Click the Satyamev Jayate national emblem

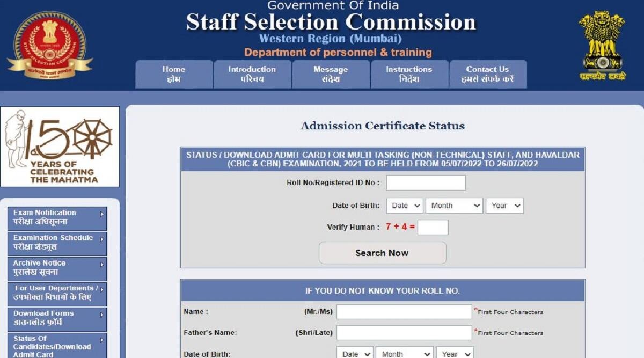[602, 45]
